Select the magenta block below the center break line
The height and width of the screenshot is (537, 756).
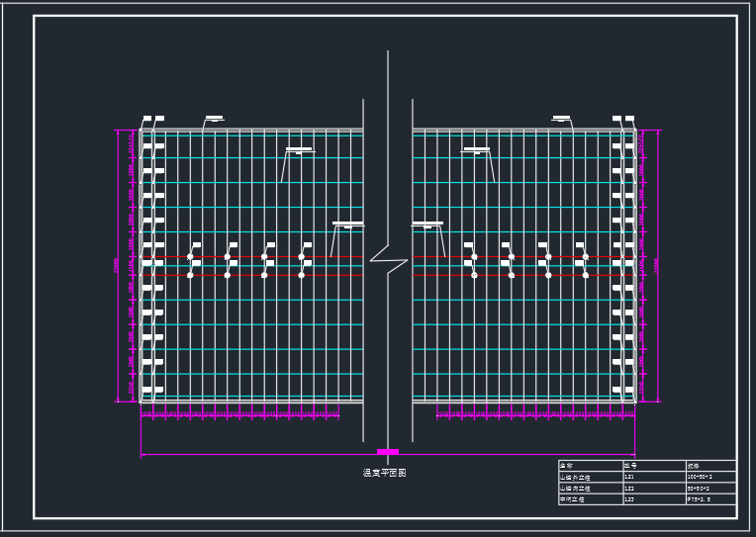point(388,452)
